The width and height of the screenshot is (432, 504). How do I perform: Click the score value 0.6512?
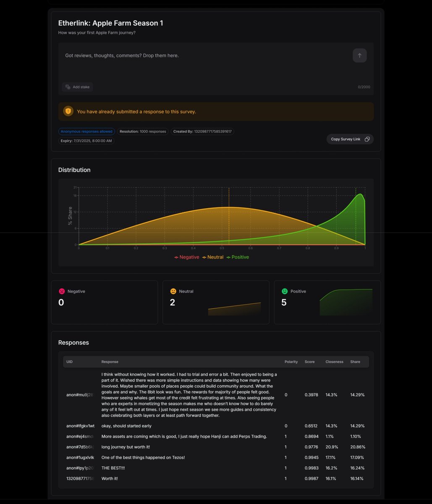pos(311,426)
